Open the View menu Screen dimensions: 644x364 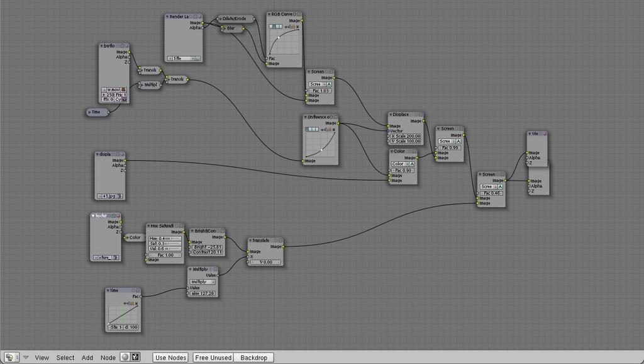pos(42,358)
